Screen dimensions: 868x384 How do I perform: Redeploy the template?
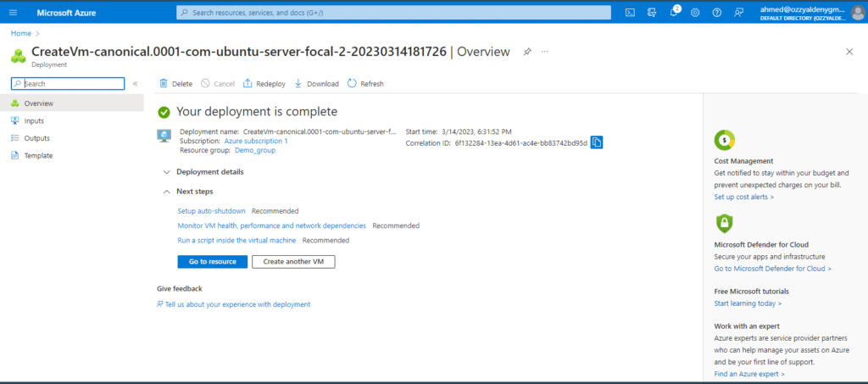click(x=264, y=84)
